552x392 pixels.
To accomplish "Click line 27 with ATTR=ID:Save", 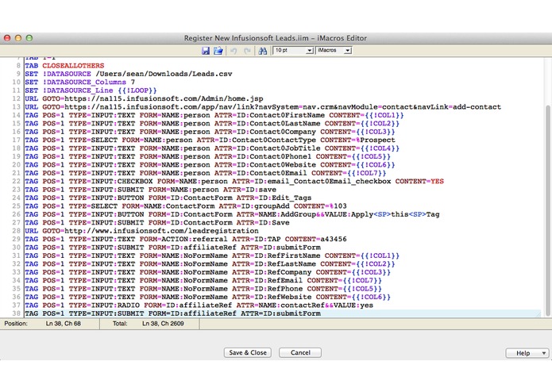I will pyautogui.click(x=157, y=222).
